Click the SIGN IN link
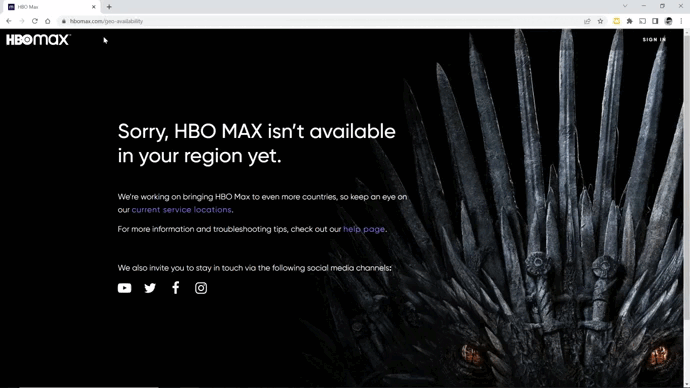 pos(654,40)
